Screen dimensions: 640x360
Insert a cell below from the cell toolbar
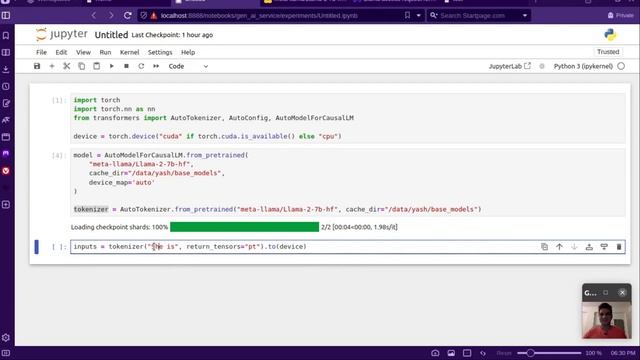pyautogui.click(x=604, y=247)
